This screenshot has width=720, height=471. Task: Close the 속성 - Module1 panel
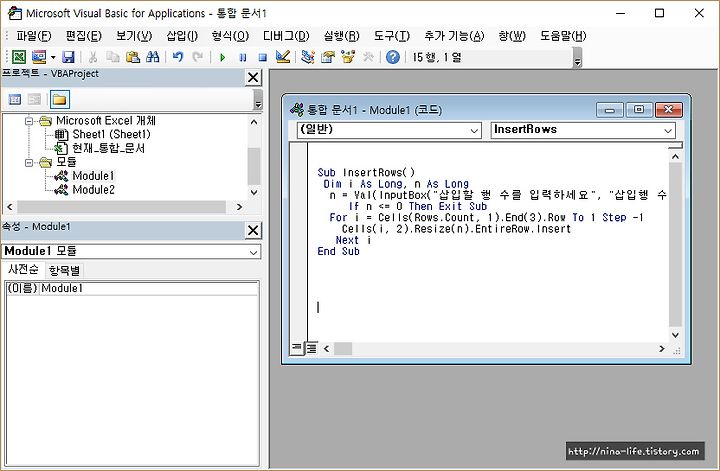point(253,230)
